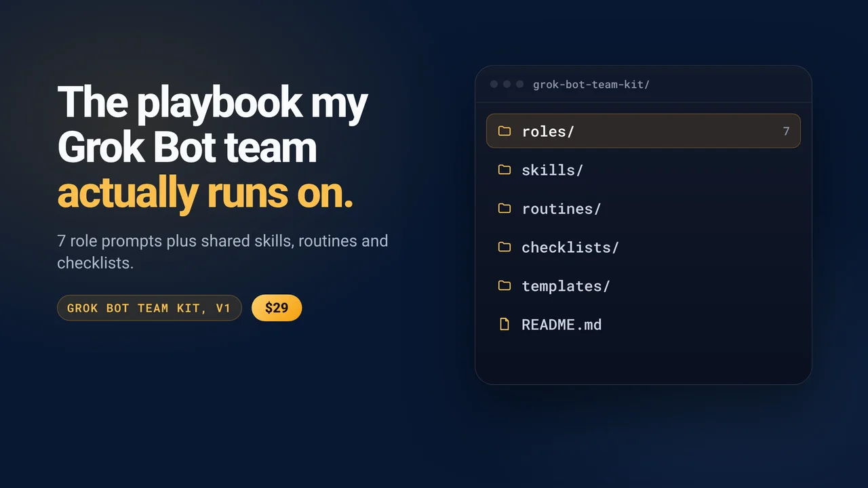This screenshot has height=488, width=868.
Task: Click the folder icon beside skills/
Action: point(504,169)
